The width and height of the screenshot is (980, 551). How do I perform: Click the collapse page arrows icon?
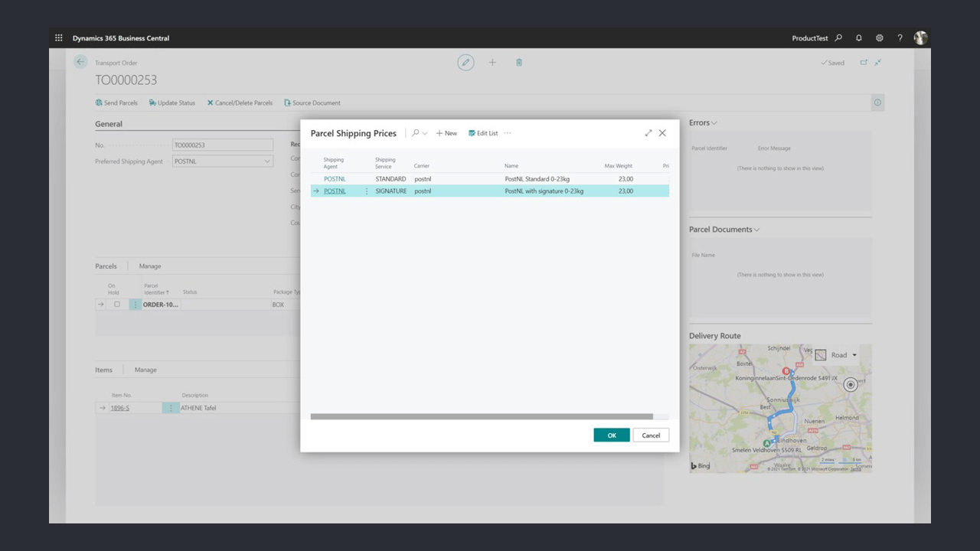point(878,63)
